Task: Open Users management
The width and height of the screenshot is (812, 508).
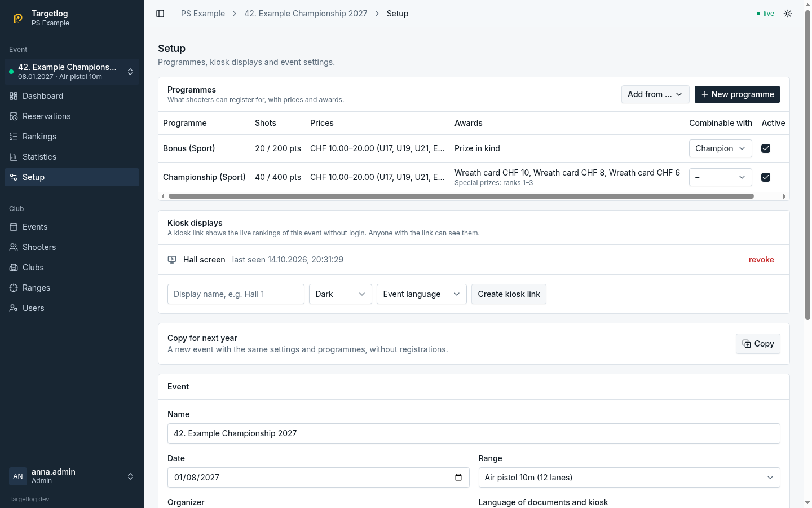Action: [x=72, y=308]
